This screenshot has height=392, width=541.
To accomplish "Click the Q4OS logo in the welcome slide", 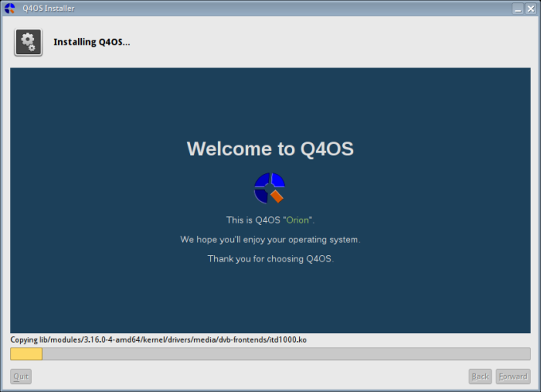I will point(269,188).
